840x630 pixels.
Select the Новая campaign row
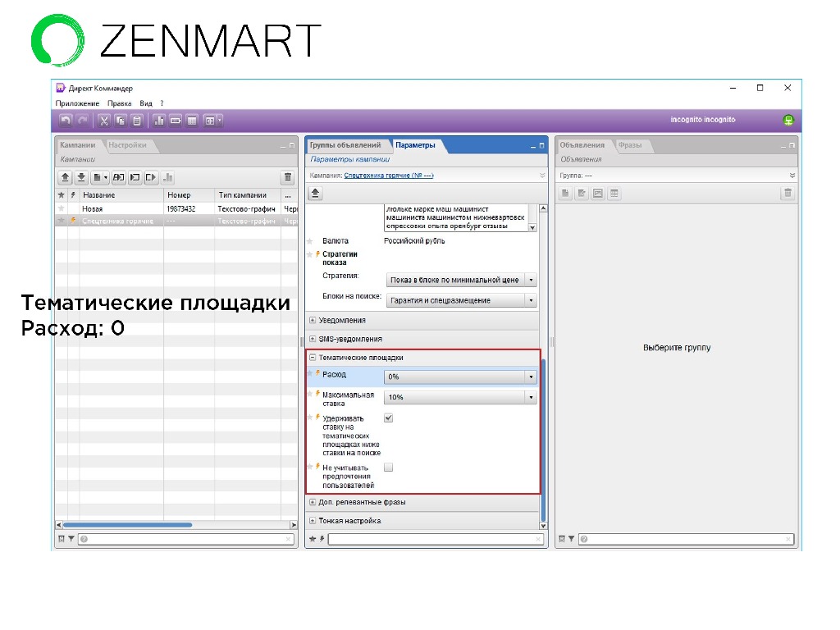[176, 209]
